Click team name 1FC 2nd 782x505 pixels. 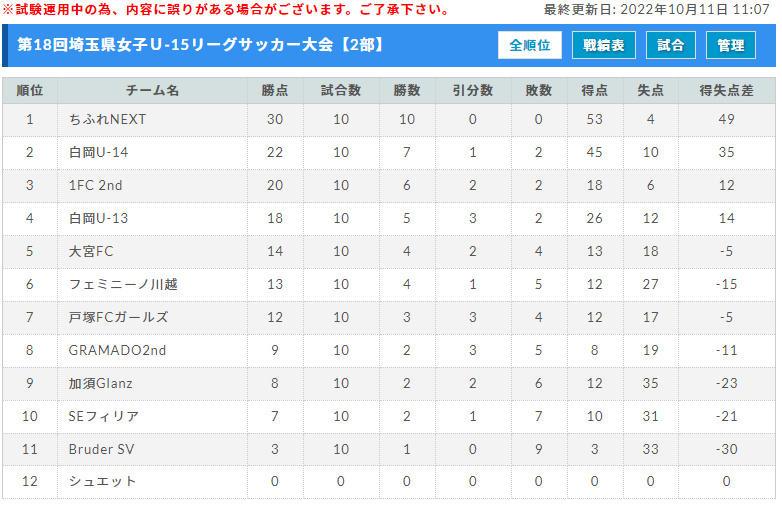pos(95,185)
